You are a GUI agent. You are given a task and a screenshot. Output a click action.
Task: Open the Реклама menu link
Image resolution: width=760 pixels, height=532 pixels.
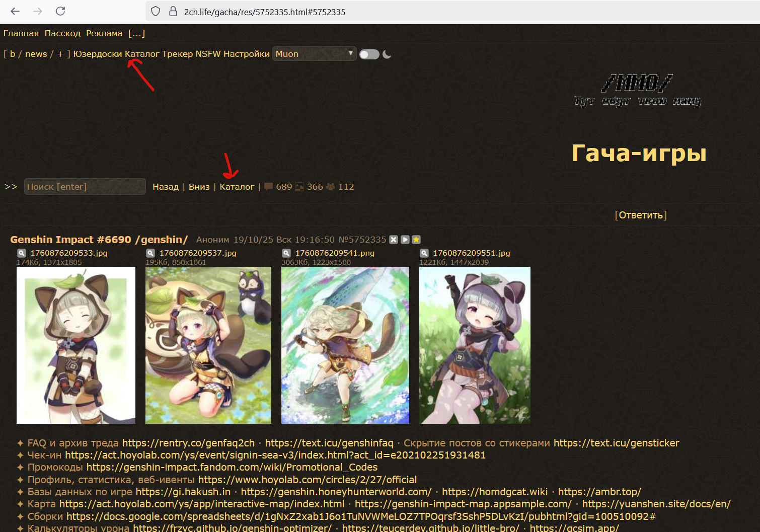coord(104,33)
